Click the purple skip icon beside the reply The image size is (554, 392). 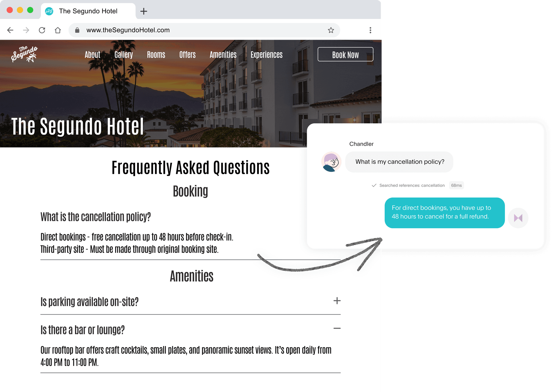coord(518,218)
